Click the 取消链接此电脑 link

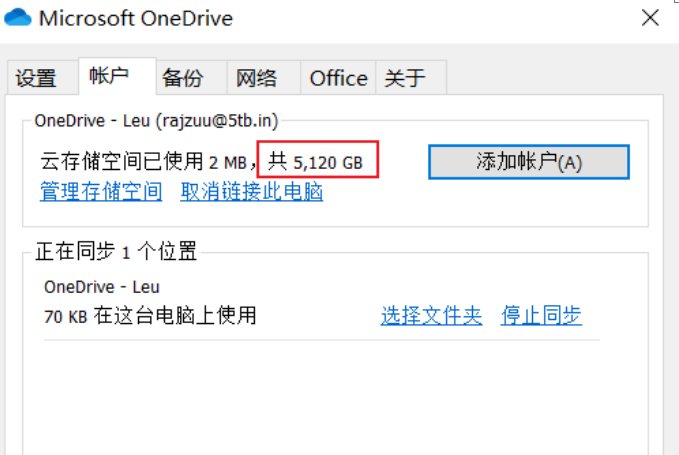tap(252, 191)
